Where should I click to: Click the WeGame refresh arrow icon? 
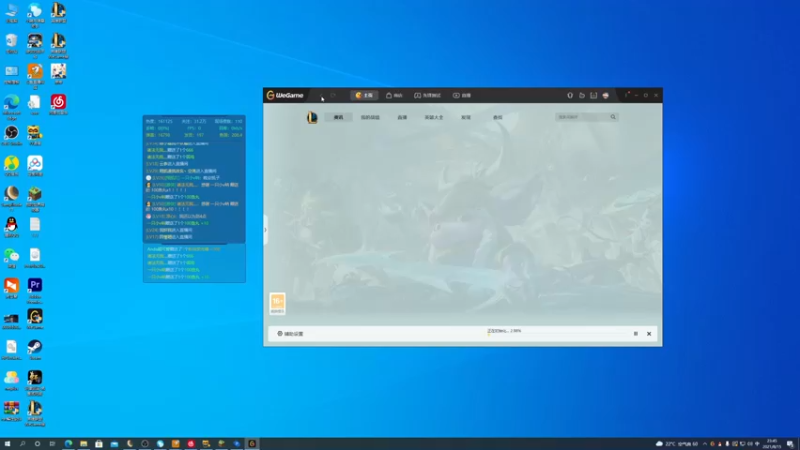(333, 95)
